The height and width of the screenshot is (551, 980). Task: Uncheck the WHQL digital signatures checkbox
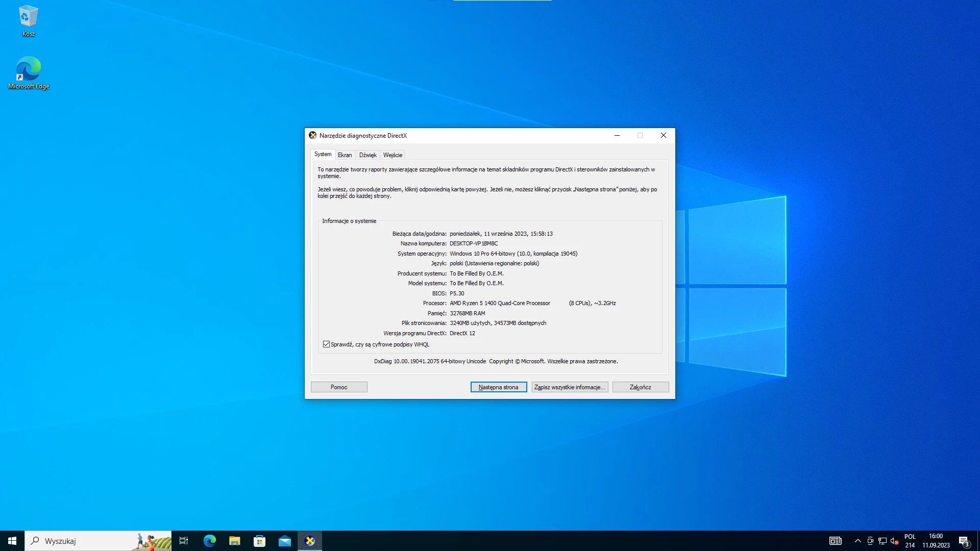pos(326,344)
